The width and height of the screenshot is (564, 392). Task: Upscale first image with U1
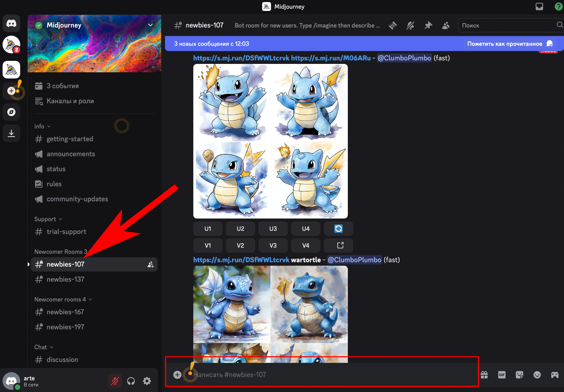point(208,229)
